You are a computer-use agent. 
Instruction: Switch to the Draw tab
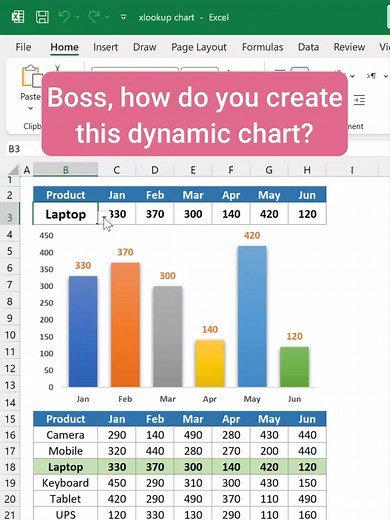pyautogui.click(x=145, y=47)
